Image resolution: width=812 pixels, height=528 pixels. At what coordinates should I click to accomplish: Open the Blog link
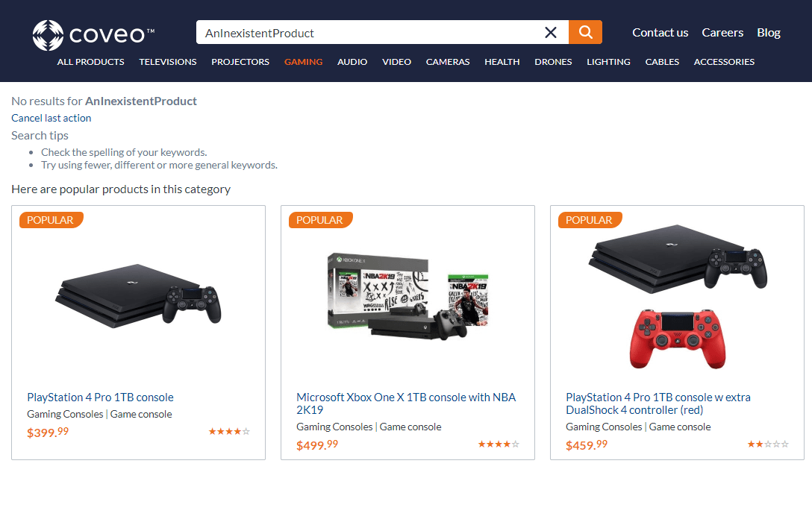point(769,33)
